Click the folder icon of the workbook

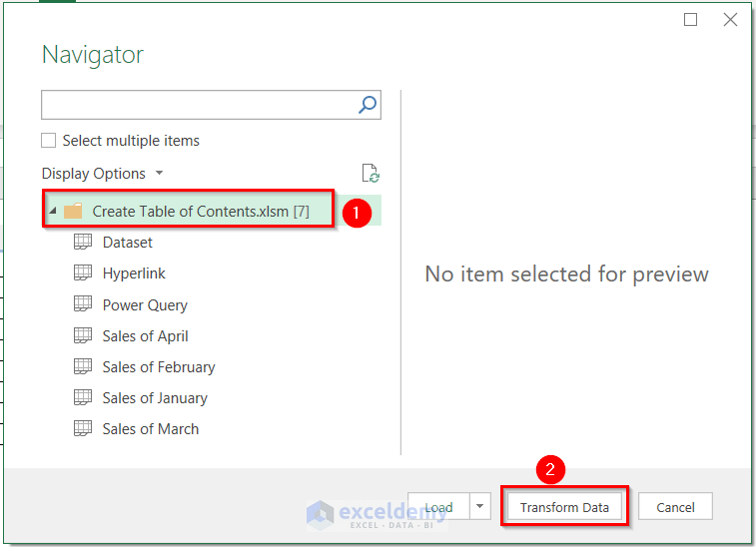pos(73,211)
